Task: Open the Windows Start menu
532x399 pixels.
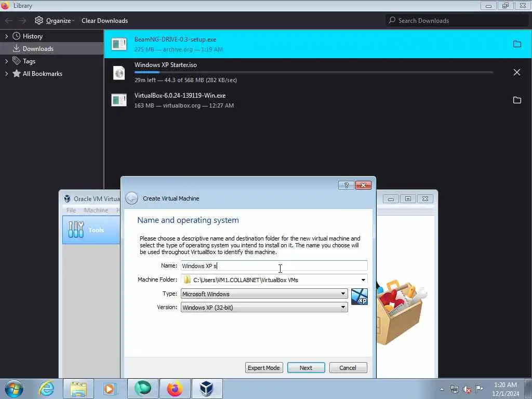Action: click(14, 389)
